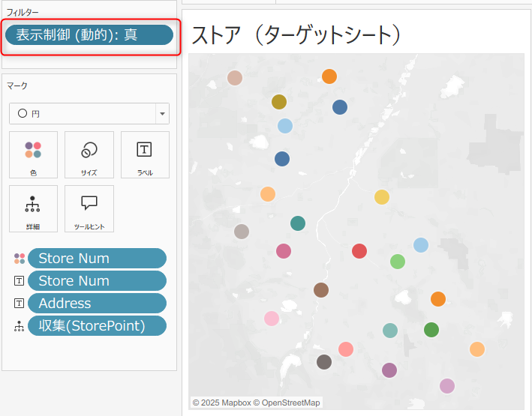
Task: Click the color icon beside first Store Num pill
Action: (20, 259)
